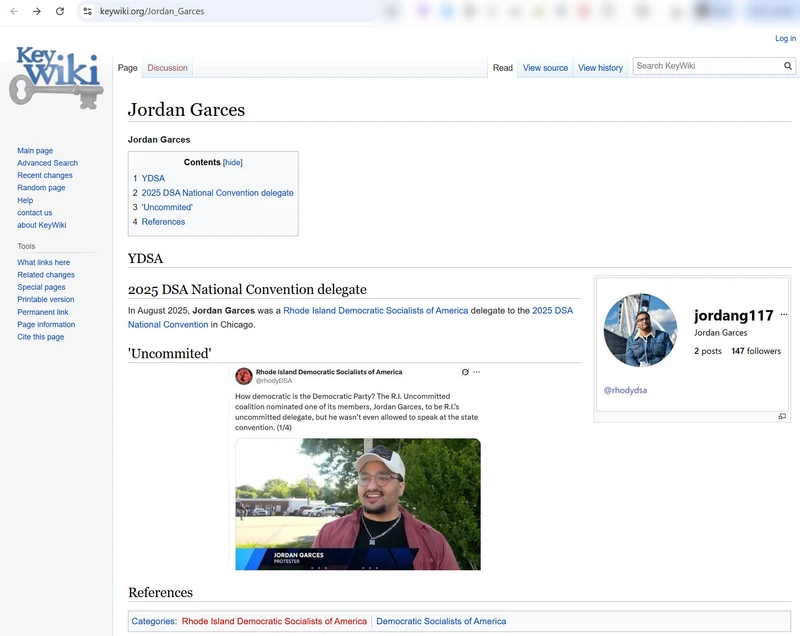Open Democratic Socialists of America category link
Image resolution: width=800 pixels, height=636 pixels.
(441, 621)
